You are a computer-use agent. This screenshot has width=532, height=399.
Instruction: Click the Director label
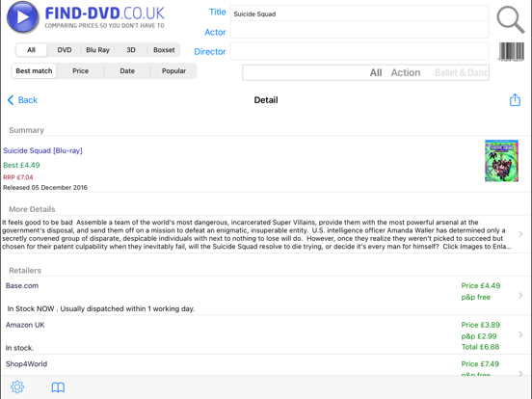point(210,52)
